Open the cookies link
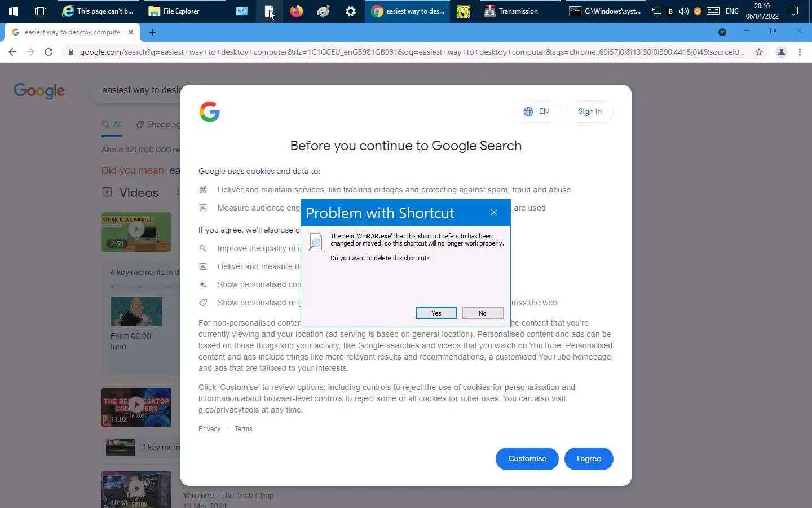812x508 pixels. (261, 171)
